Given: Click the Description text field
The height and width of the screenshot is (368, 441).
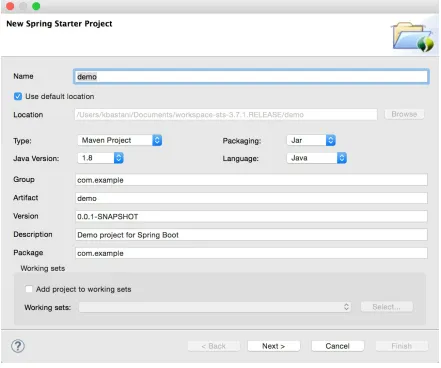Looking at the screenshot, I should (251, 235).
